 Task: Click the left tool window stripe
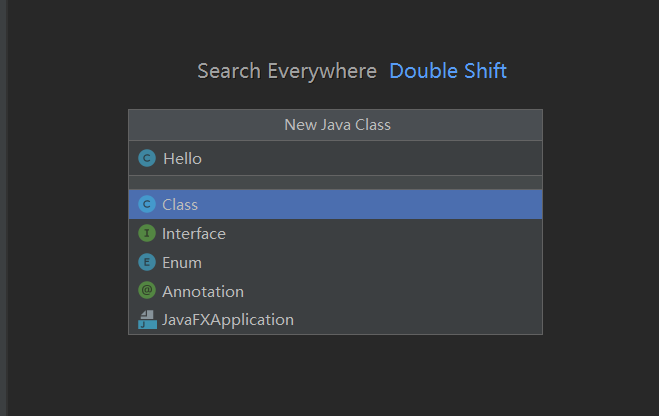pos(3,200)
